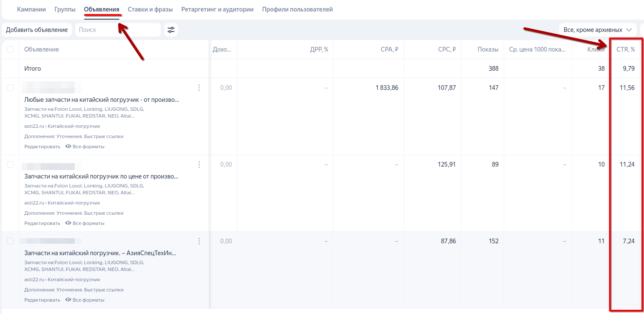Select checkbox for the second ad row
The image size is (644, 314).
[10, 164]
